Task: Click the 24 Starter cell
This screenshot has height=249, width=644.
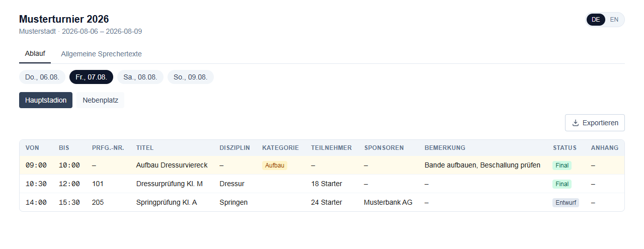Action: point(327,202)
